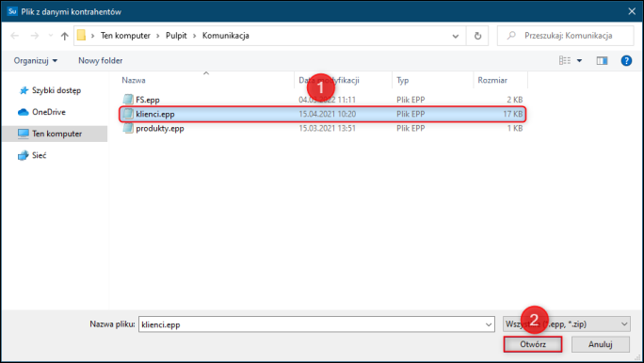
Task: Expand the address bar history dropdown
Action: pos(456,36)
